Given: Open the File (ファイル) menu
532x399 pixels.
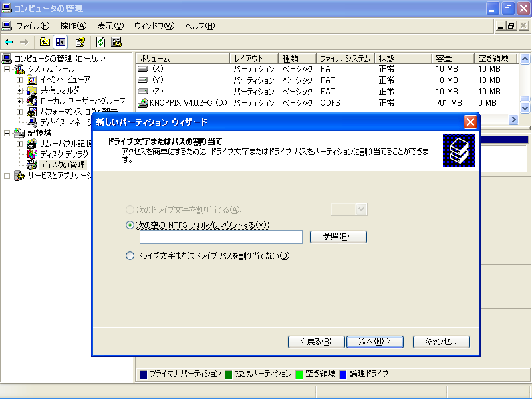Looking at the screenshot, I should (33, 26).
